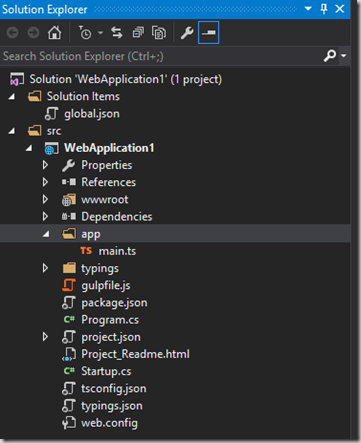Click the search magnifier icon

[330, 56]
